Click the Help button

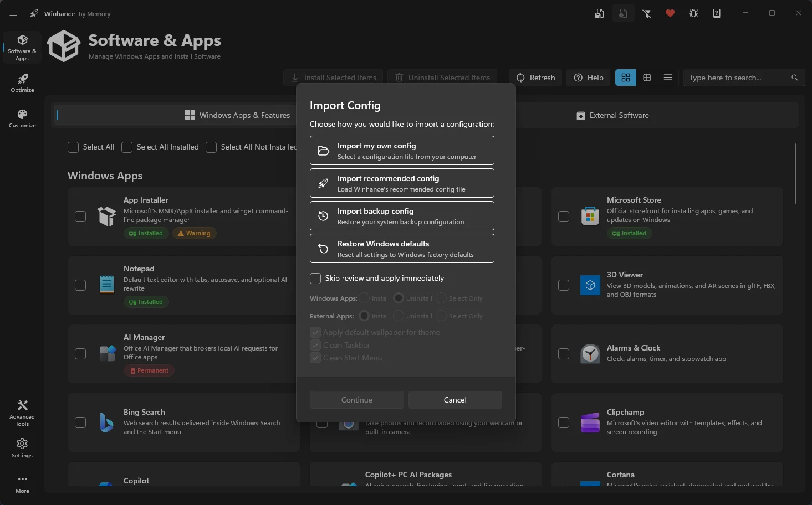589,78
